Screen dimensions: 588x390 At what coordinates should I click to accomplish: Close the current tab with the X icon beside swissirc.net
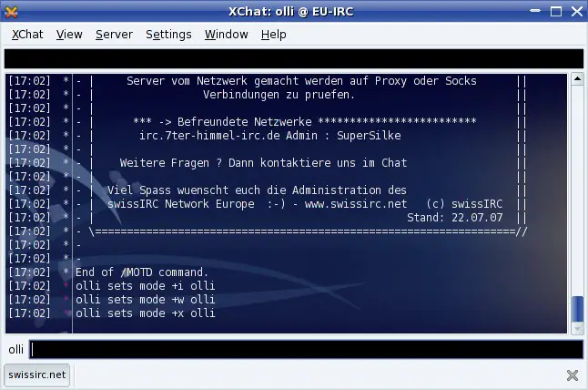click(x=573, y=375)
